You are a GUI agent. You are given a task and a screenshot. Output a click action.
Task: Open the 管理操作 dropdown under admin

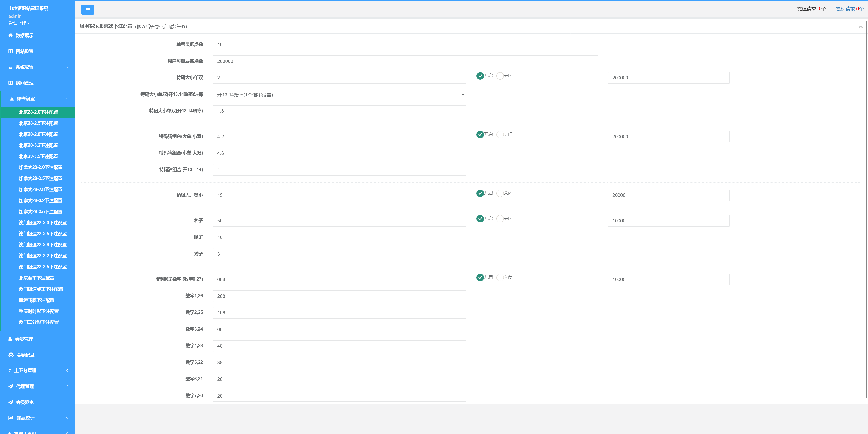pyautogui.click(x=19, y=23)
